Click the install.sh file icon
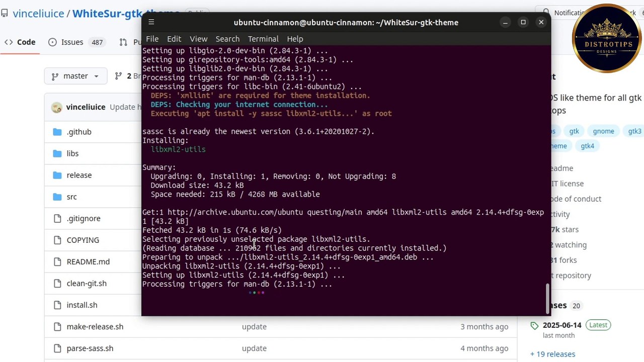The height and width of the screenshot is (362, 644). pyautogui.click(x=57, y=305)
